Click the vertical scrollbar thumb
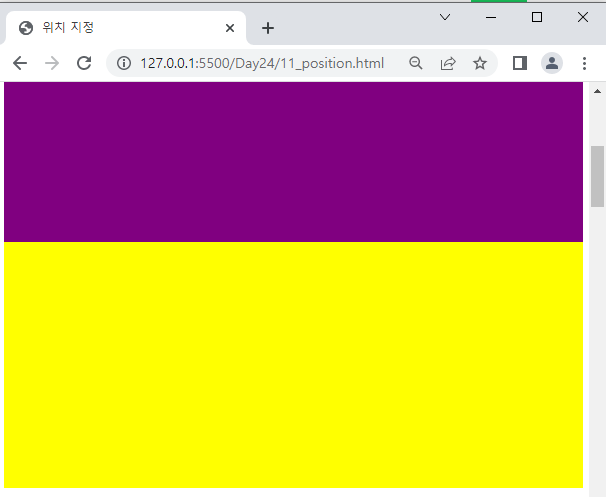606x497 pixels. (597, 176)
